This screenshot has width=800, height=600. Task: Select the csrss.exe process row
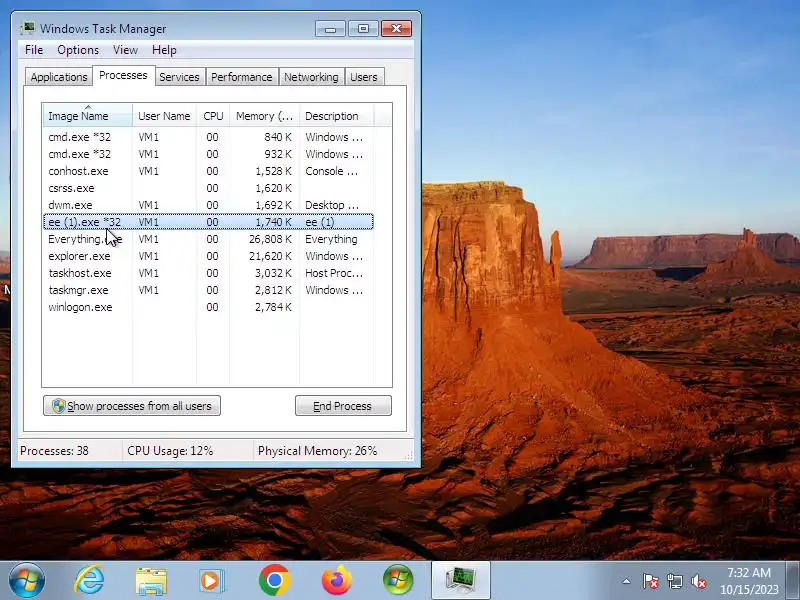pos(209,188)
